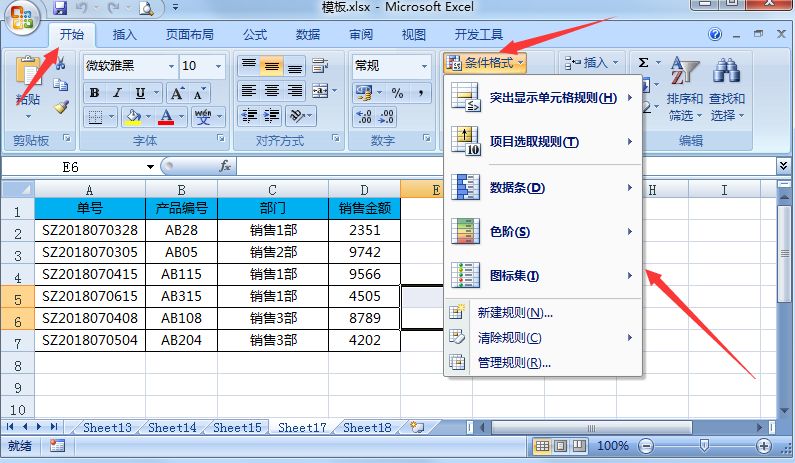This screenshot has width=795, height=463.
Task: Choose 新建规则 new rule
Action: point(543,313)
